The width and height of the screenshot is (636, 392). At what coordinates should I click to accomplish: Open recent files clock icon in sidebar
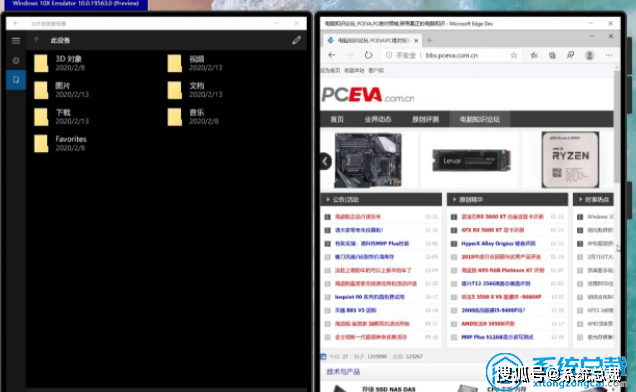(x=16, y=60)
